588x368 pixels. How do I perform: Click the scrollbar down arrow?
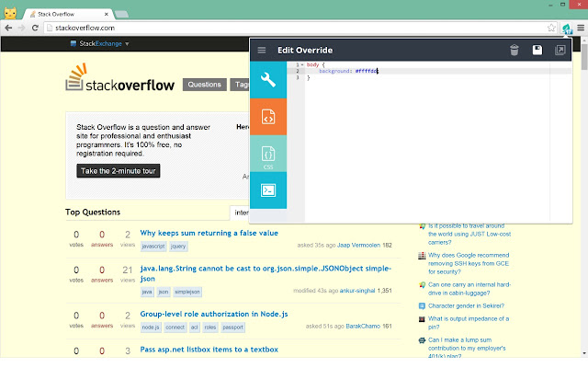pyautogui.click(x=584, y=353)
